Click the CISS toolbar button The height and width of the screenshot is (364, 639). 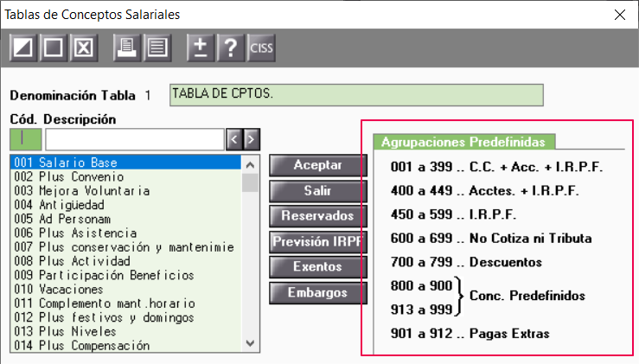coord(261,48)
